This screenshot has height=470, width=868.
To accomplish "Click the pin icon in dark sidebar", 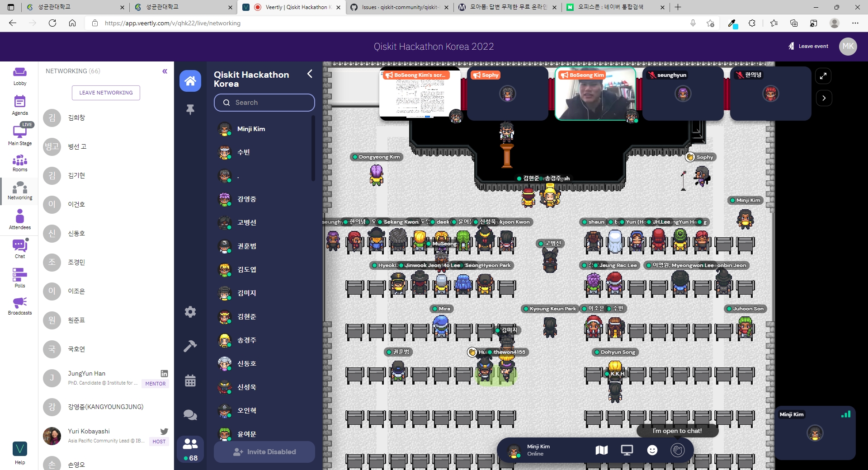I will click(190, 109).
